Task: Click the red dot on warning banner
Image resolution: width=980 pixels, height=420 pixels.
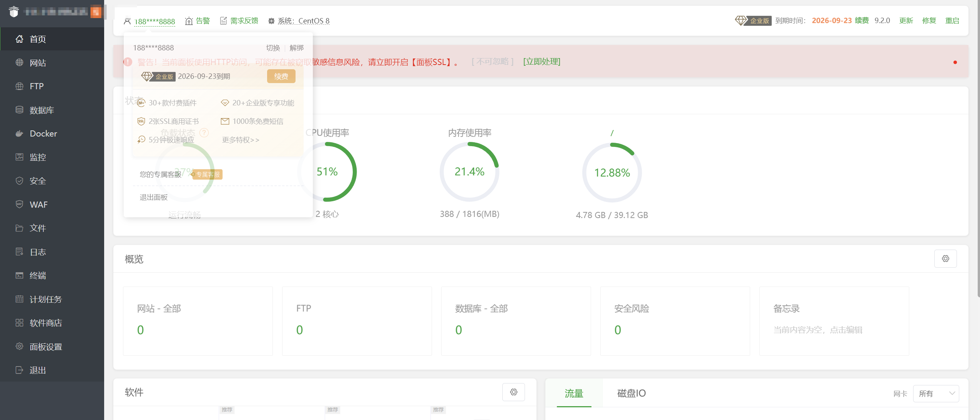Action: coord(955,62)
